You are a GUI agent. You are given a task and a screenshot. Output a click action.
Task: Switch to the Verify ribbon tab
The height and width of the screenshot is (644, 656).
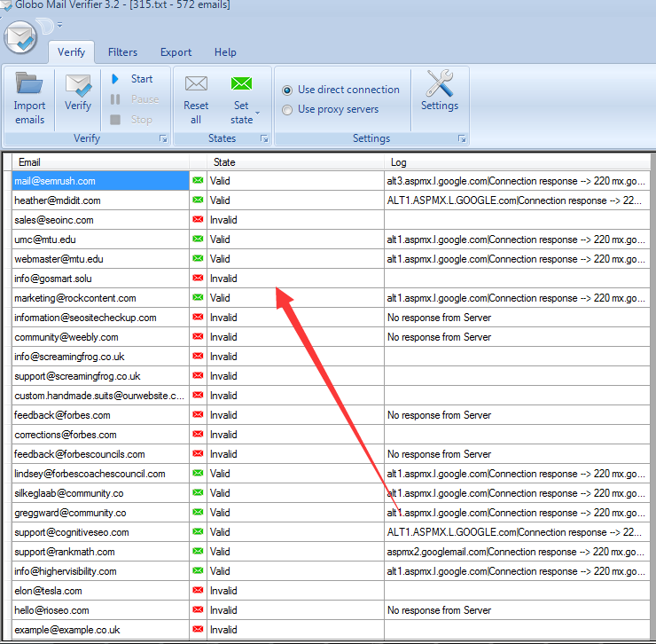click(71, 52)
